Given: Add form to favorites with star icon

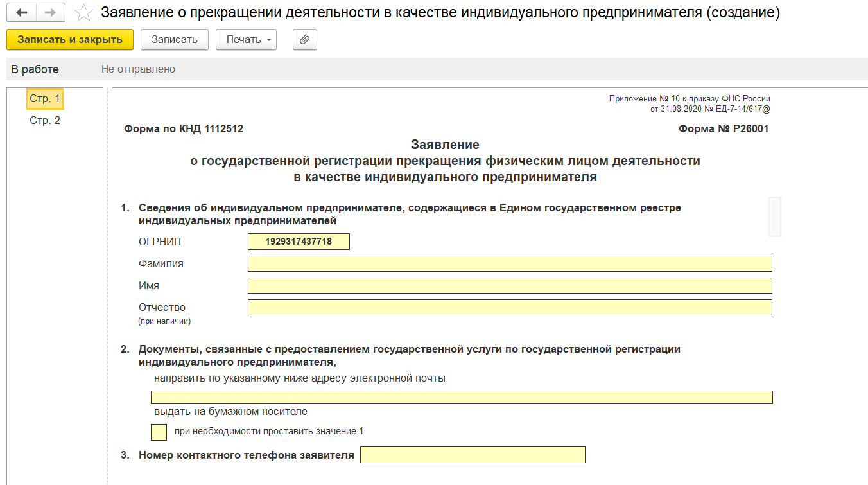Looking at the screenshot, I should [x=83, y=13].
